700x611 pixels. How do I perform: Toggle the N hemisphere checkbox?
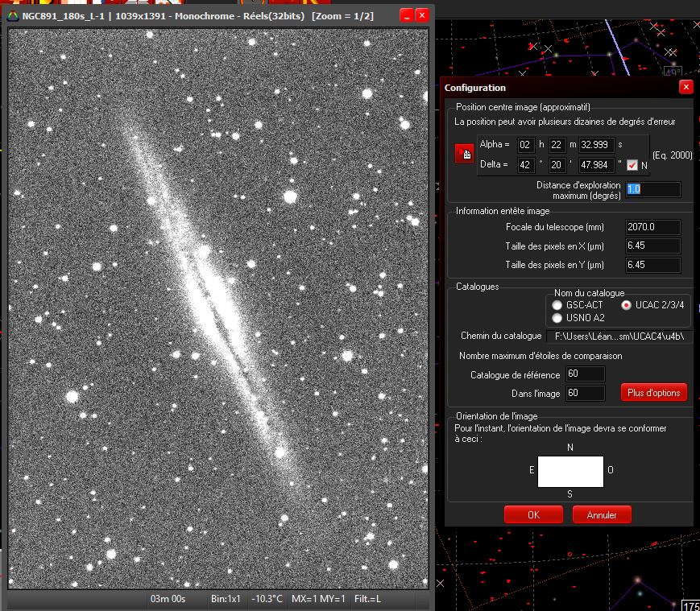632,165
